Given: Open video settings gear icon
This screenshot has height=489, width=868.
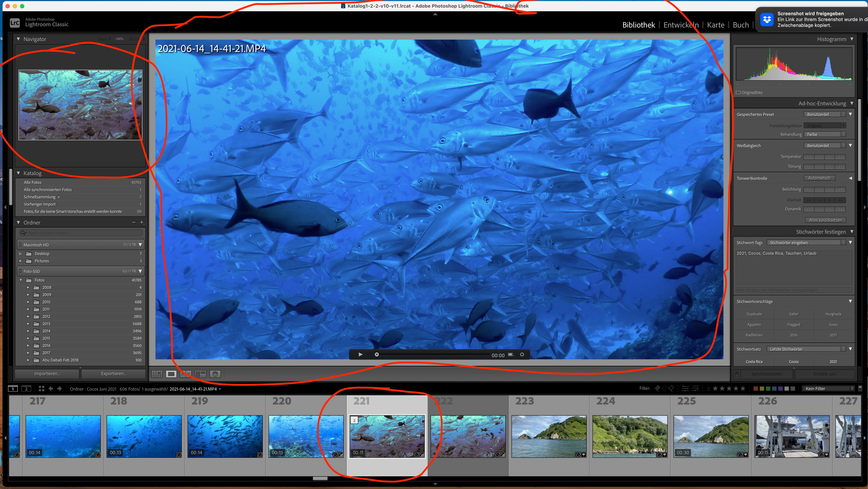Looking at the screenshot, I should click(x=522, y=355).
